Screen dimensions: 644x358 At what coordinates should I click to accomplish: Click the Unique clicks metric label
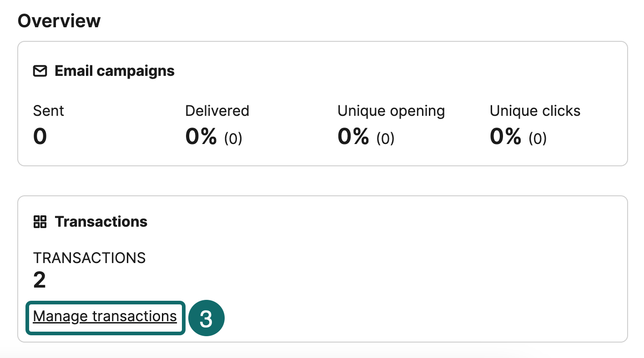pyautogui.click(x=535, y=111)
